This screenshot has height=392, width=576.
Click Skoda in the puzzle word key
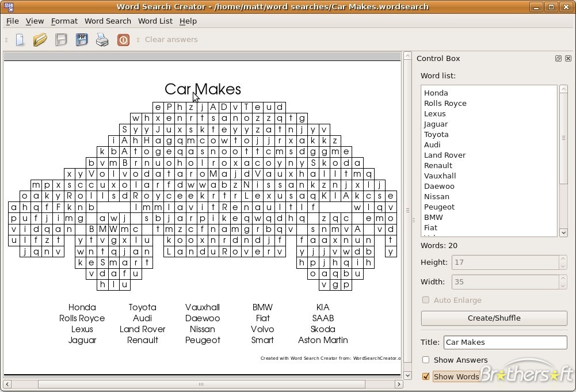click(x=323, y=329)
